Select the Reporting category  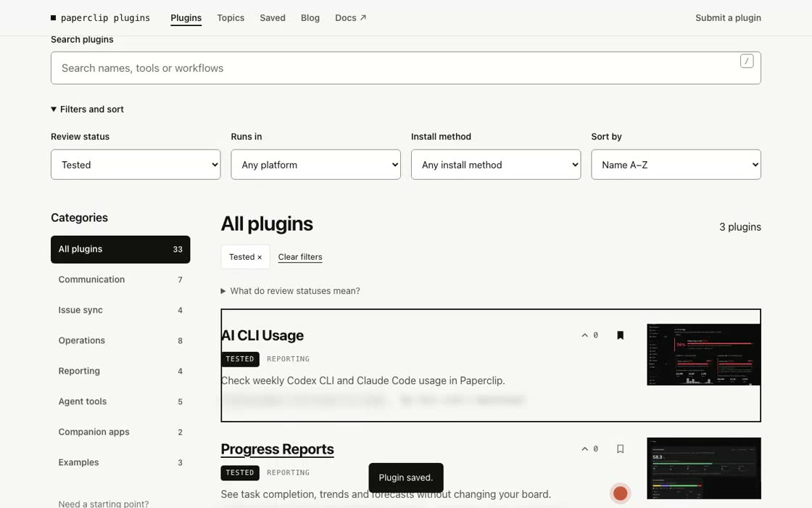[x=120, y=371]
